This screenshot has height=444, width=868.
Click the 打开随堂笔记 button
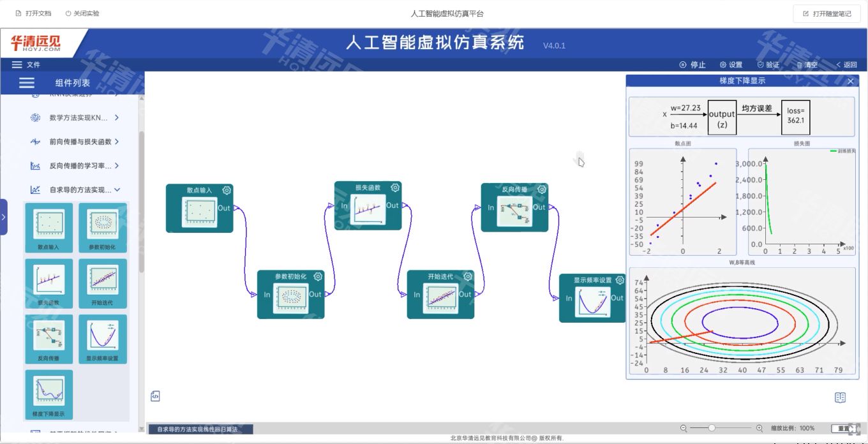coord(827,13)
